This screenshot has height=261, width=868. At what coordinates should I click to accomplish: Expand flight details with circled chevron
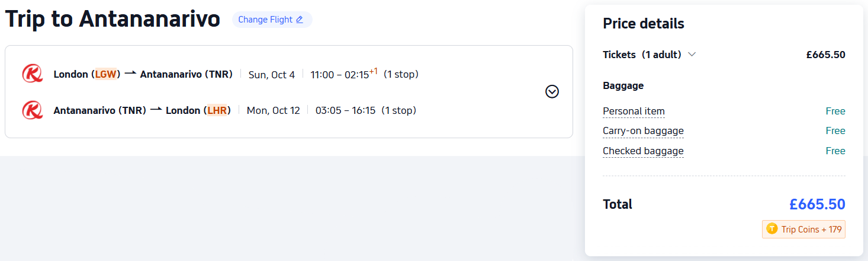(552, 91)
